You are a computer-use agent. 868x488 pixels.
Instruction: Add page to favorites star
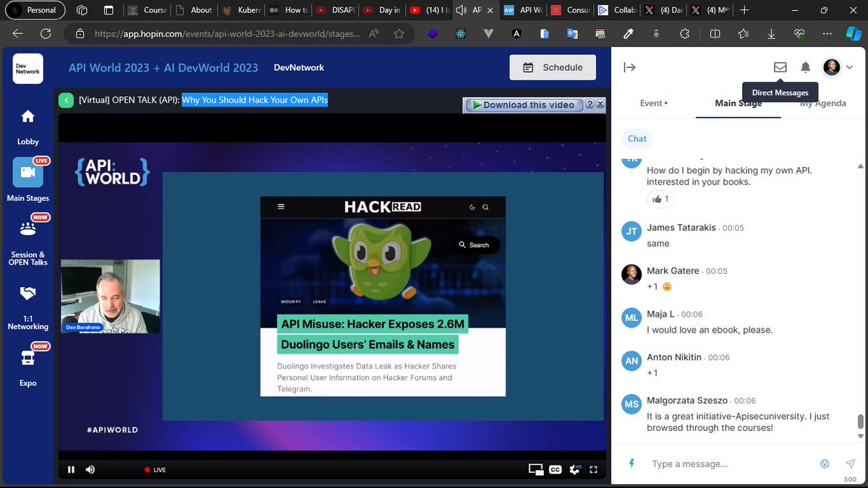click(x=399, y=33)
